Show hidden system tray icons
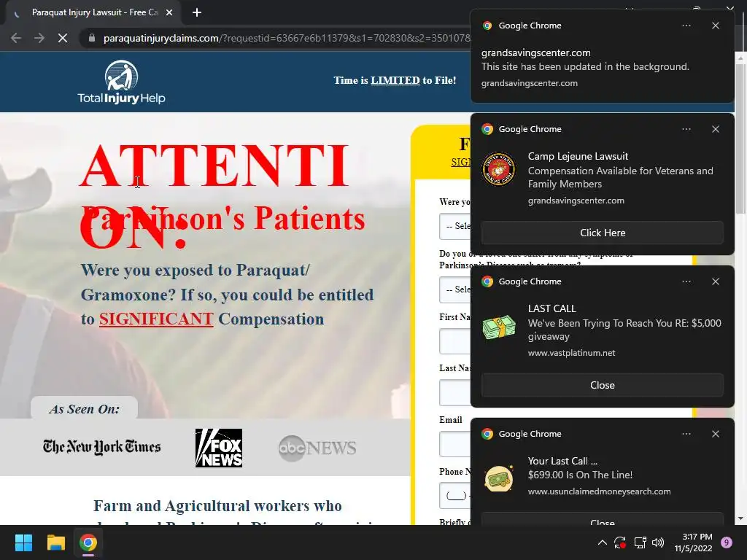 tap(602, 542)
